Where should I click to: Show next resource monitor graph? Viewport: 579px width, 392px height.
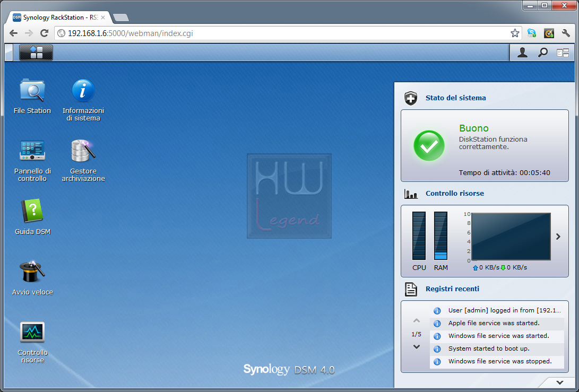pyautogui.click(x=558, y=237)
